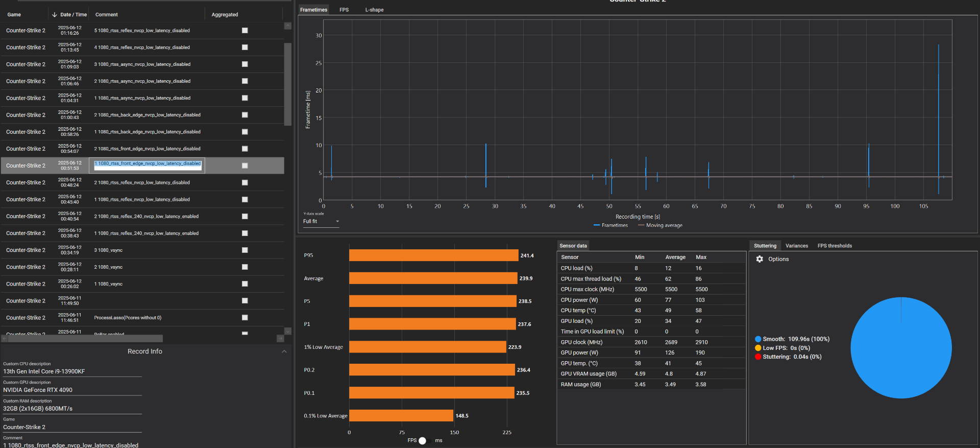This screenshot has width=980, height=448.
Task: Click the blue Smooth legend dot
Action: click(x=758, y=339)
